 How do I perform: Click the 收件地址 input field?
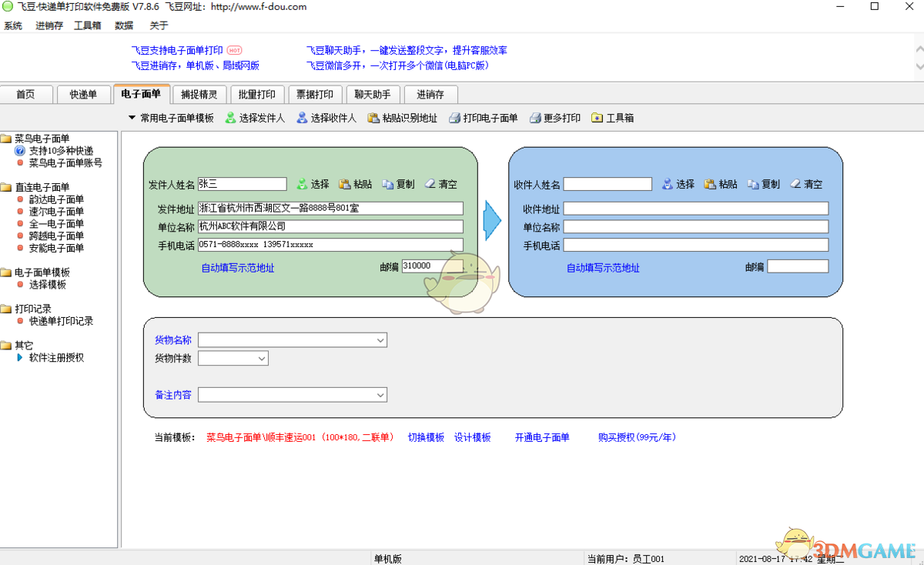696,209
